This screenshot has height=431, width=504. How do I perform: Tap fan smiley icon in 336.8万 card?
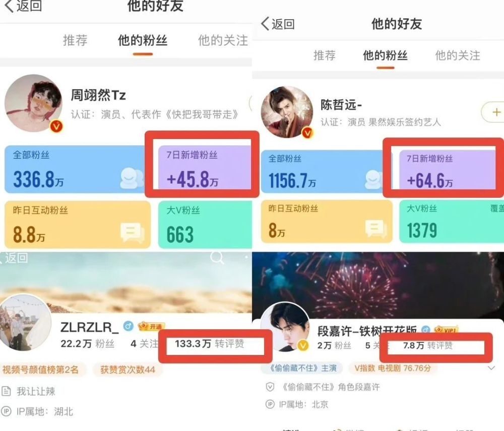point(132,179)
